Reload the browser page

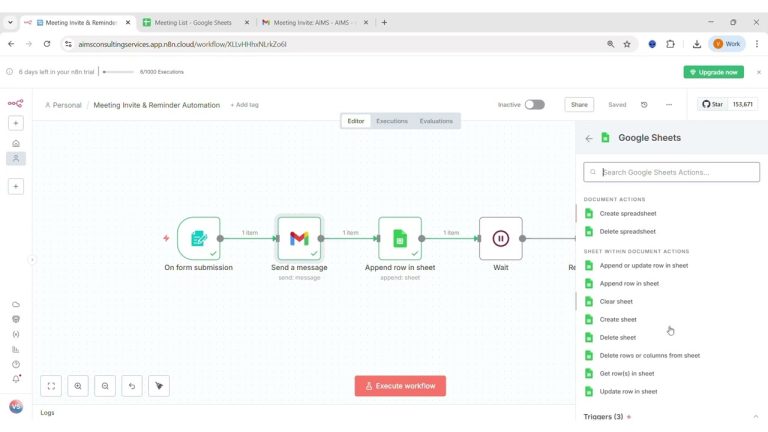point(47,44)
